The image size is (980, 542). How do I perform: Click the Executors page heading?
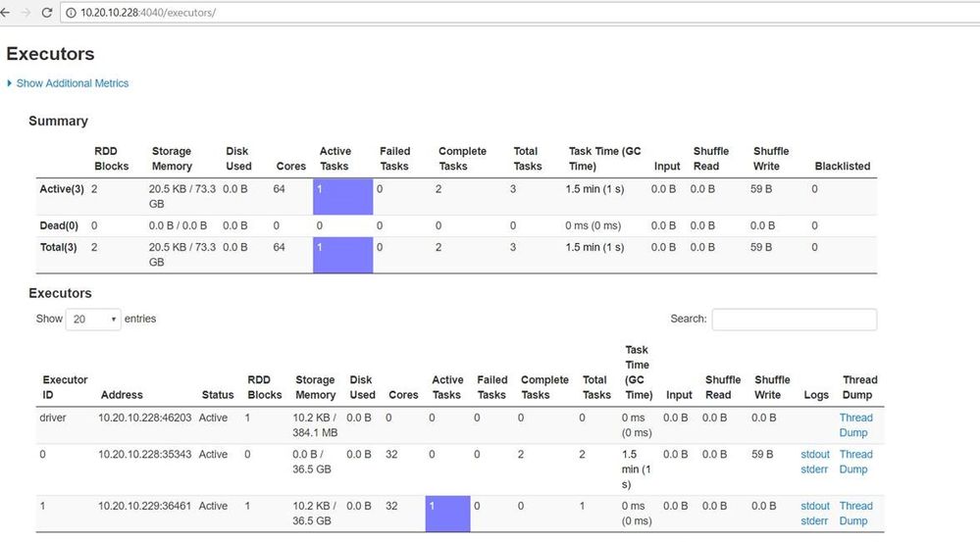(x=51, y=54)
